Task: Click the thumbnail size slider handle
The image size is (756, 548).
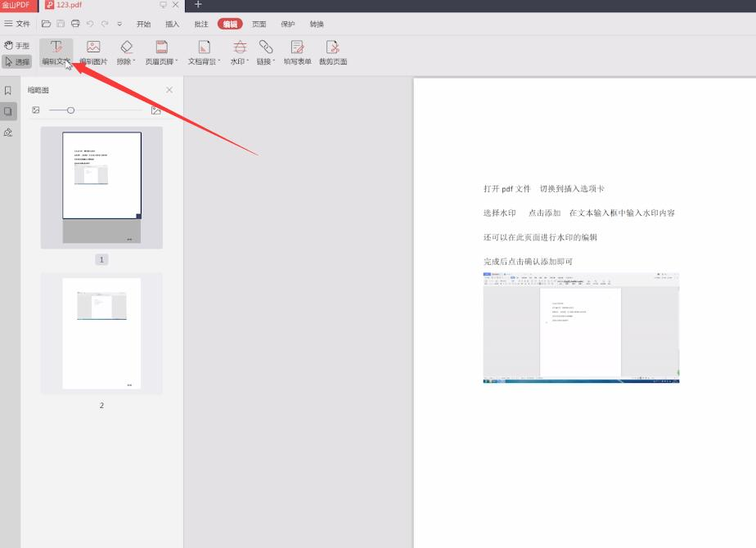Action: [x=71, y=110]
